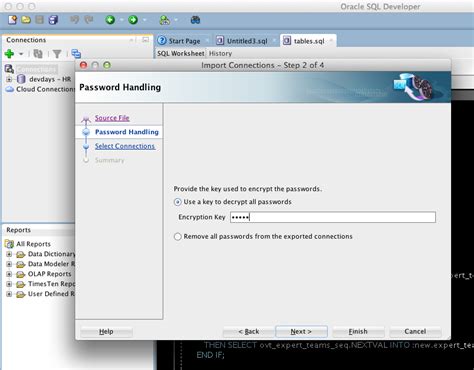
Task: Click the green Back navigation icon
Action: (x=110, y=20)
